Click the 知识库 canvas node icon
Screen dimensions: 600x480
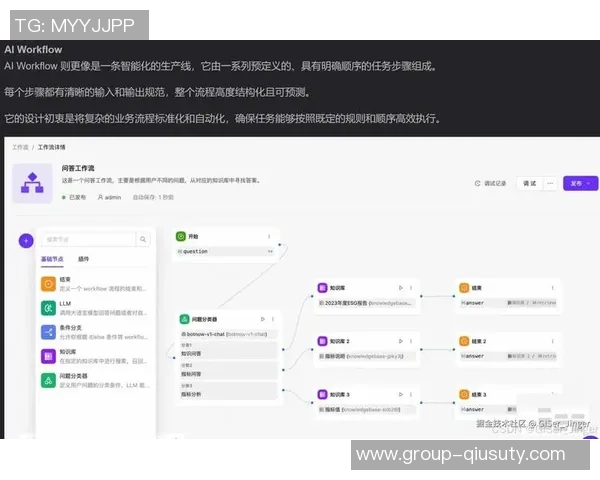pos(323,287)
